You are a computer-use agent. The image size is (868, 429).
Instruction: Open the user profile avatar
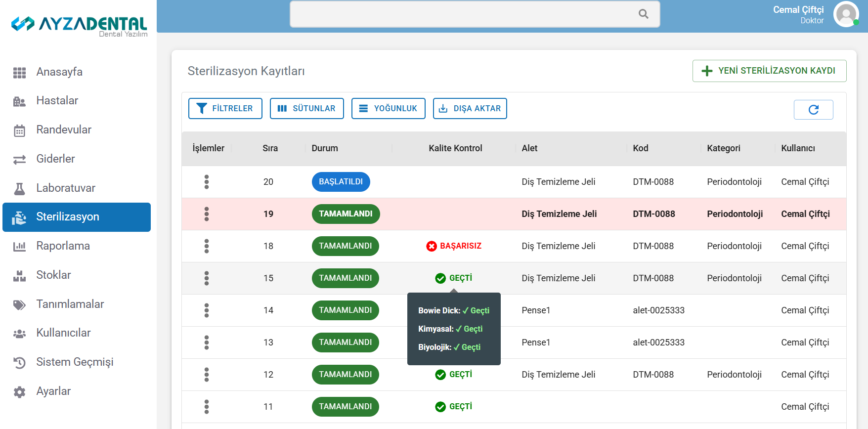click(846, 14)
